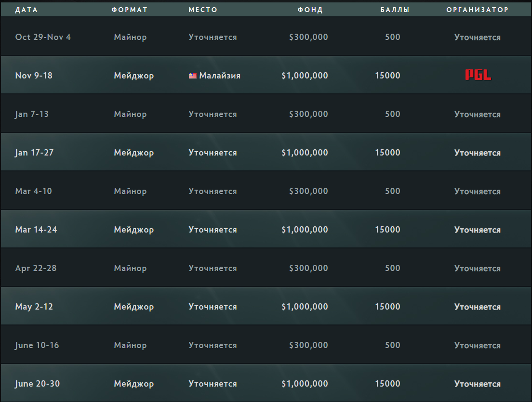
Task: Select the ДАТА column header
Action: click(27, 10)
